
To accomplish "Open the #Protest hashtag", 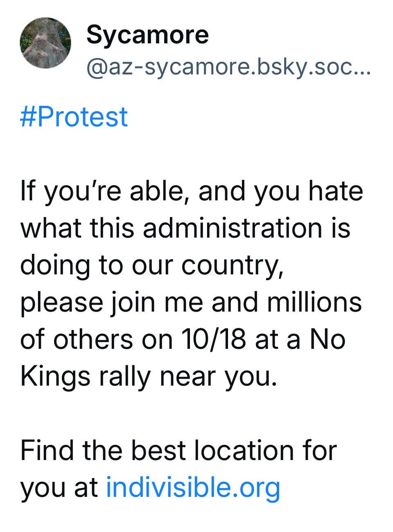I will pyautogui.click(x=74, y=117).
